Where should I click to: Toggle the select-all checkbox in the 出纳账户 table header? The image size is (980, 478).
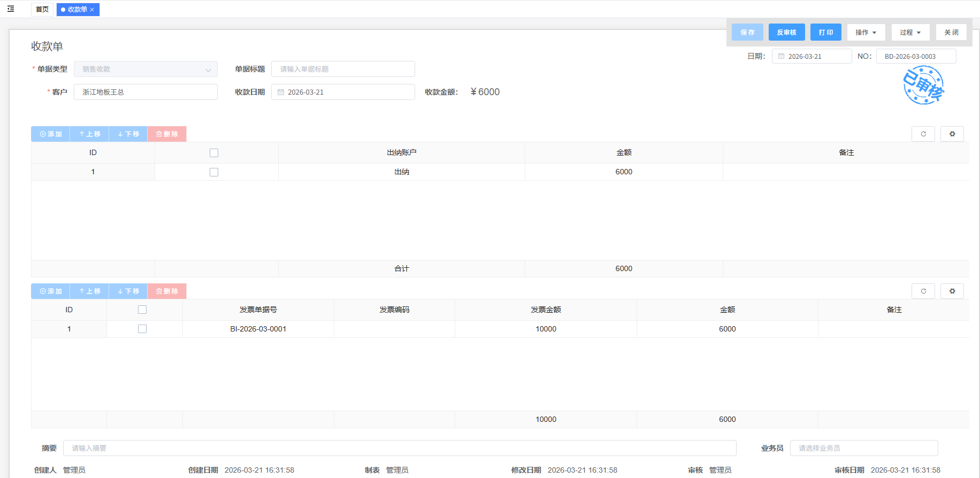pos(214,153)
